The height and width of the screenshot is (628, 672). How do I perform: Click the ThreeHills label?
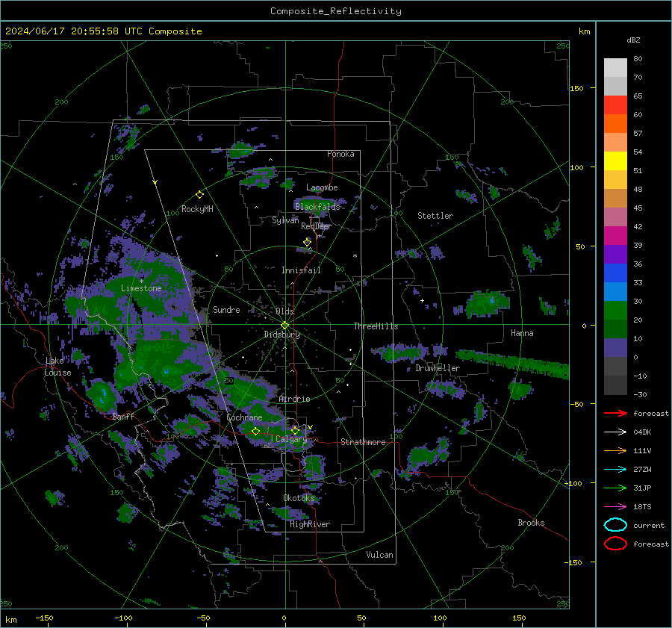point(376,326)
